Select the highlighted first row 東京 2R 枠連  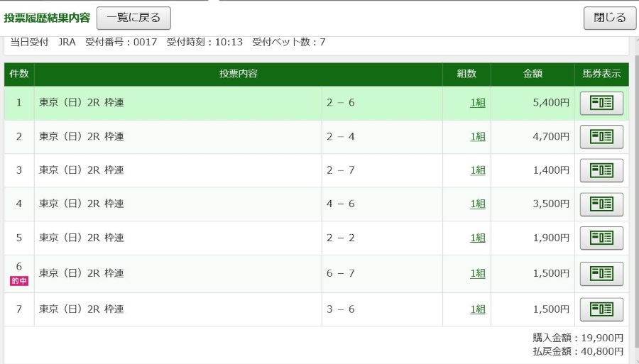coord(316,103)
